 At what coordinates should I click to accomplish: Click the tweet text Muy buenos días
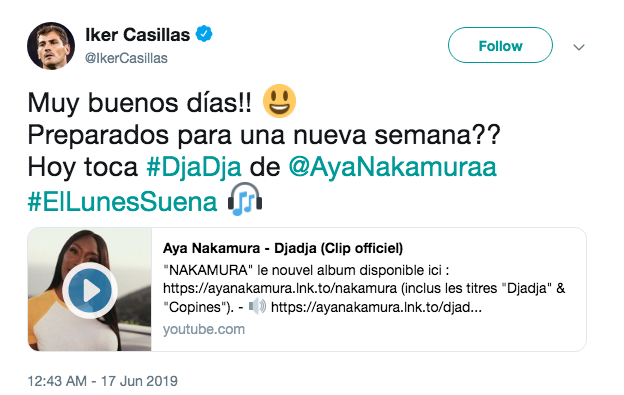[x=140, y=103]
